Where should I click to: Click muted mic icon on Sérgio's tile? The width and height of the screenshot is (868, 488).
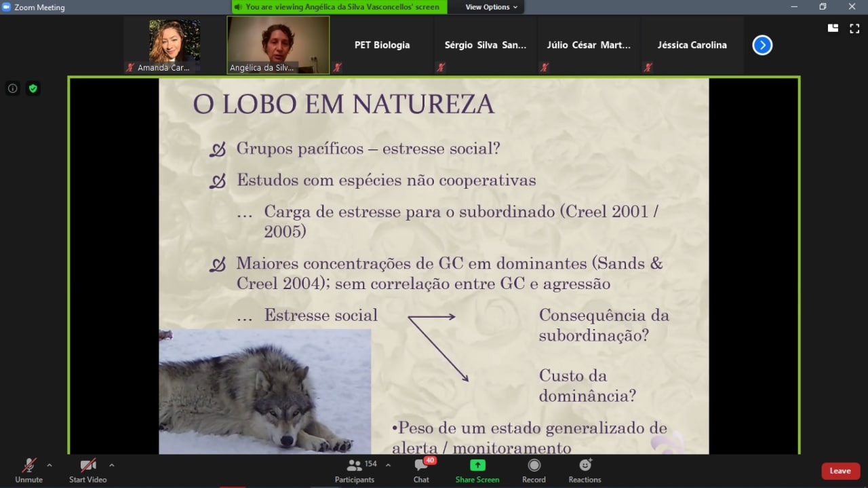(x=441, y=67)
